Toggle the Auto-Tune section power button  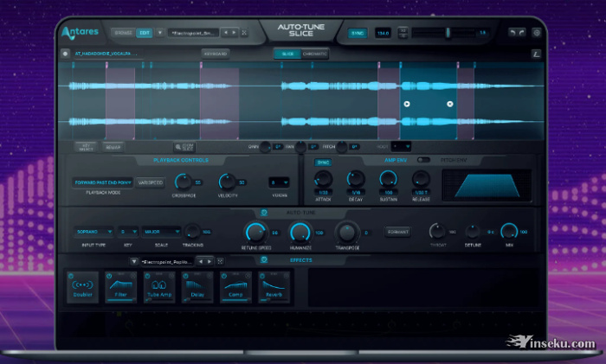[x=263, y=212]
